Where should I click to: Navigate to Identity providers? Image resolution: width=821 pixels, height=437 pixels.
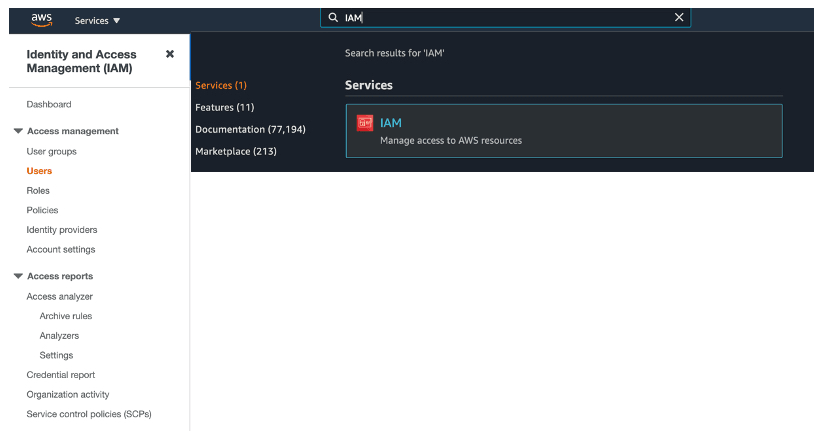(62, 230)
